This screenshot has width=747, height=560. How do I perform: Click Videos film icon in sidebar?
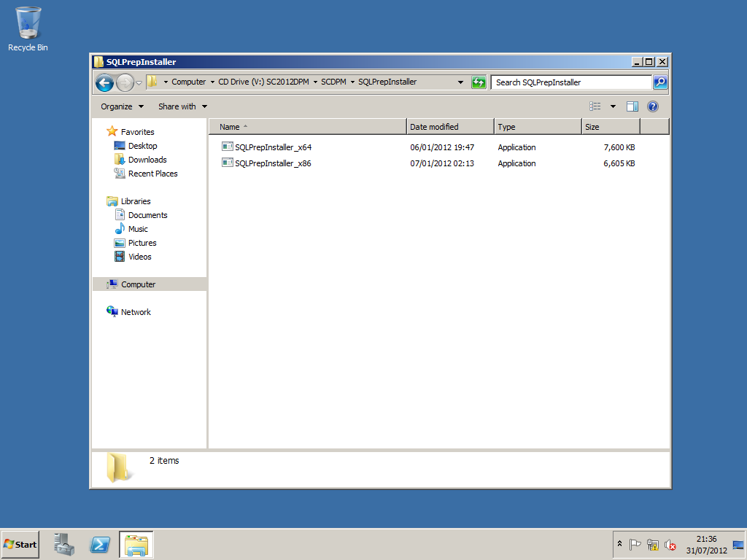click(x=120, y=256)
